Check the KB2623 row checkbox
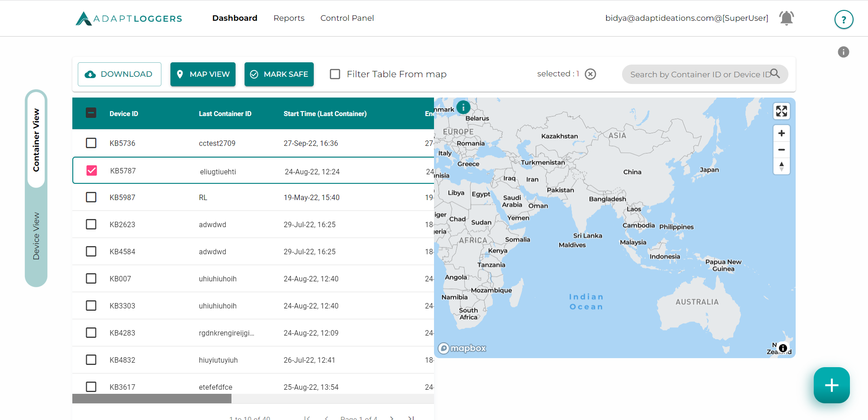This screenshot has width=868, height=420. point(91,224)
